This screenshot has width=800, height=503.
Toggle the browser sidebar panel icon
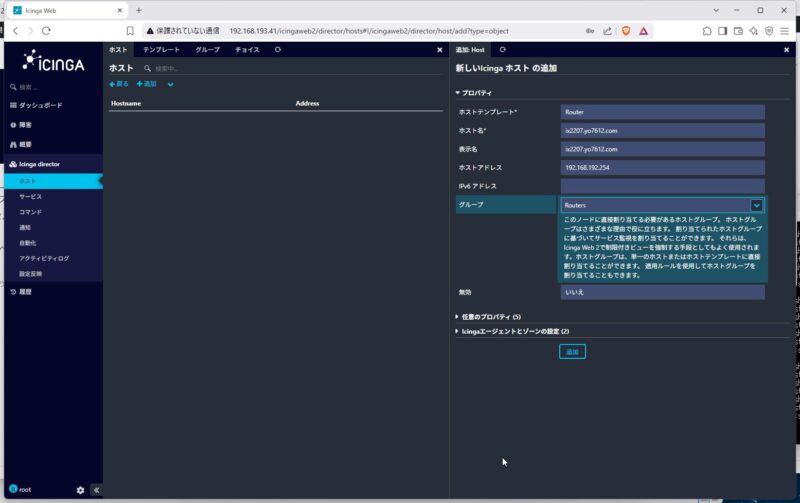pyautogui.click(x=722, y=31)
